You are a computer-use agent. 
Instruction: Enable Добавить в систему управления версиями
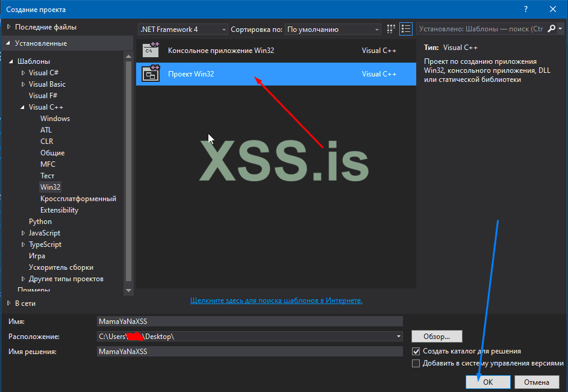point(415,363)
